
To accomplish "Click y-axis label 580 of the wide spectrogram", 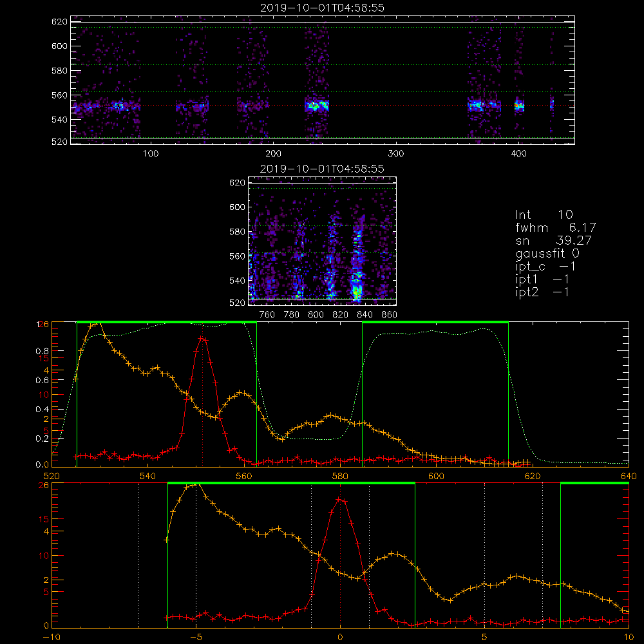I will click(x=59, y=71).
